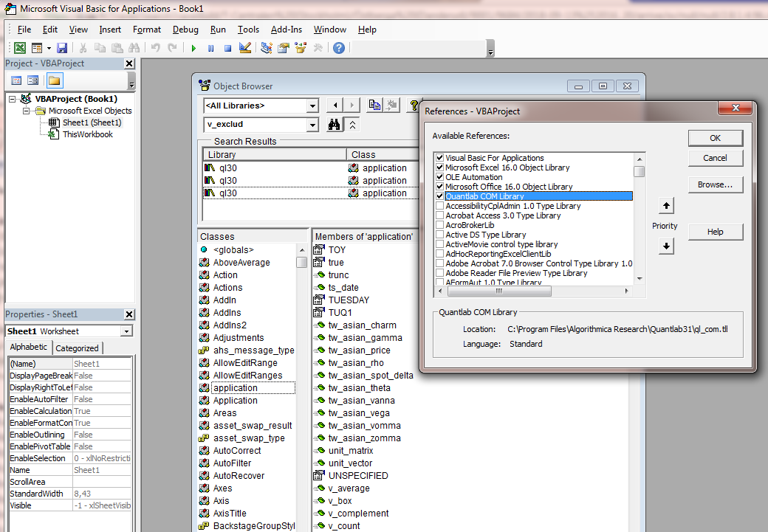Click Help button in References dialog
The width and height of the screenshot is (768, 532).
coord(715,232)
